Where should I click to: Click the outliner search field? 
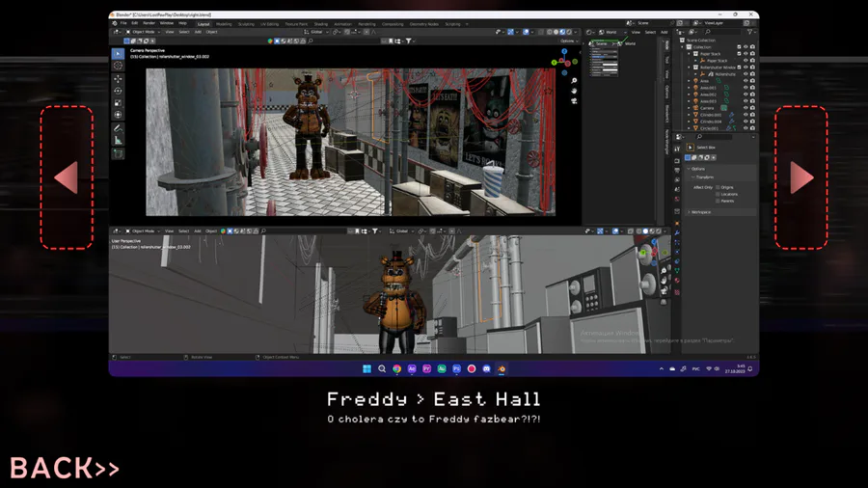tap(724, 32)
